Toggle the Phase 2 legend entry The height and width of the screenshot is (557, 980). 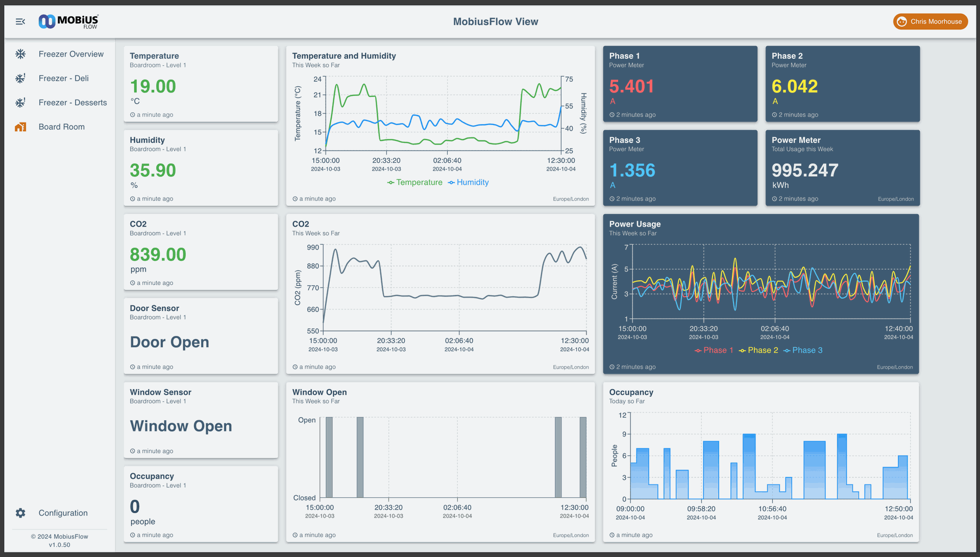point(758,351)
